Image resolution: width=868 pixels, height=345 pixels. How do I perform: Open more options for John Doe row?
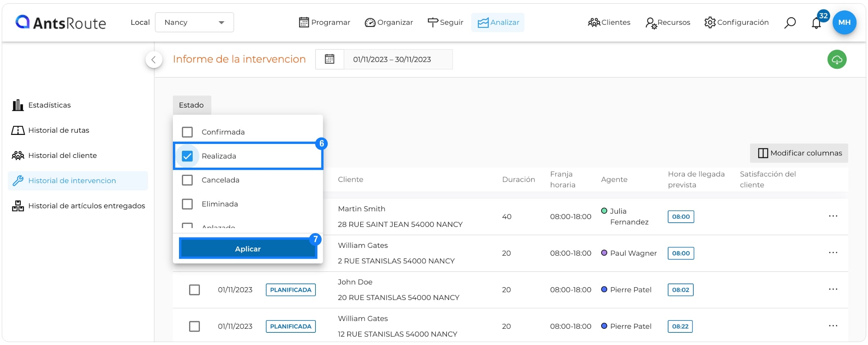pos(833,290)
